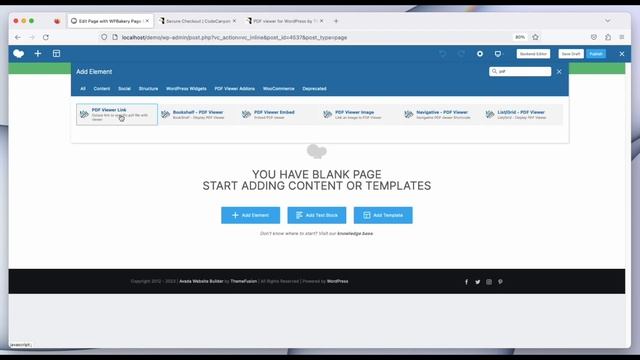
Task: Bookmark page with the star icon
Action: [x=536, y=37]
